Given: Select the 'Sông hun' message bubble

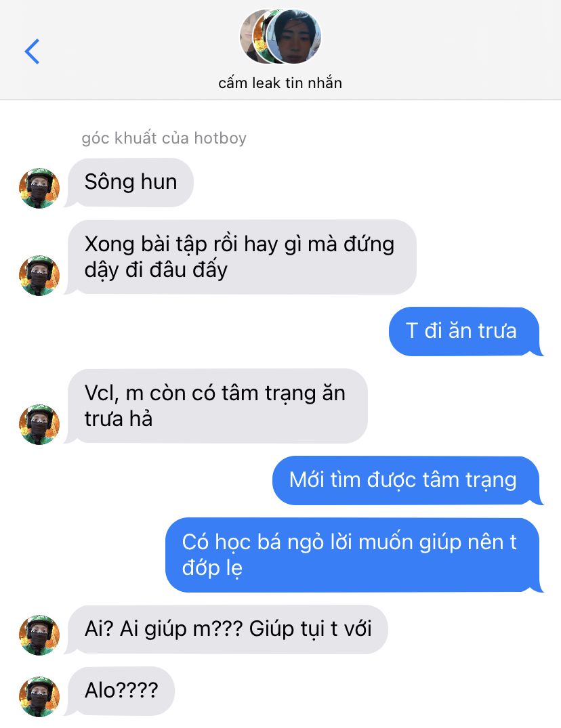Looking at the screenshot, I should point(131,182).
